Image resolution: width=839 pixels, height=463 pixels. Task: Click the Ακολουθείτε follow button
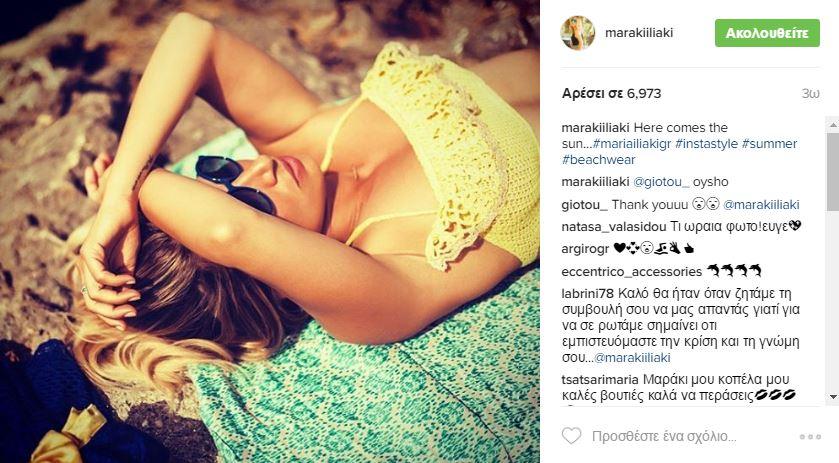767,33
